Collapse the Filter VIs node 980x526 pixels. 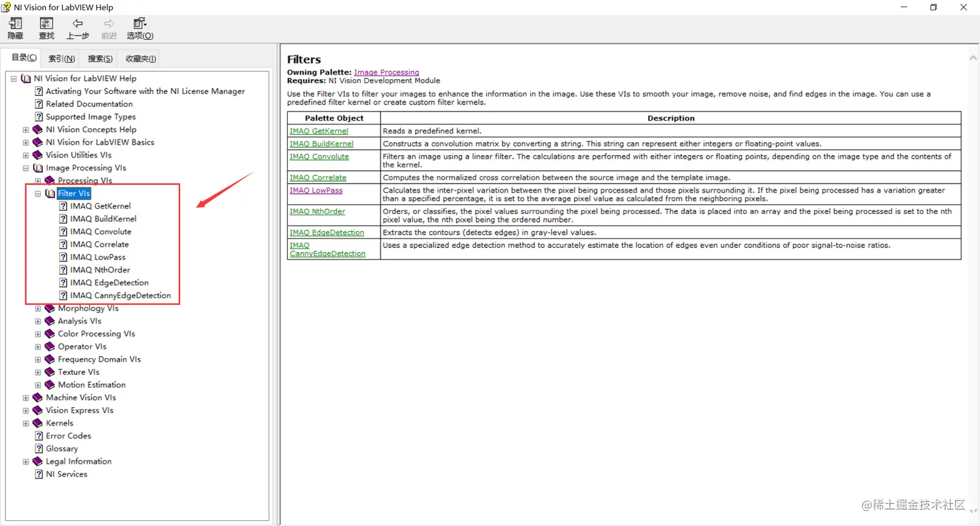click(38, 193)
